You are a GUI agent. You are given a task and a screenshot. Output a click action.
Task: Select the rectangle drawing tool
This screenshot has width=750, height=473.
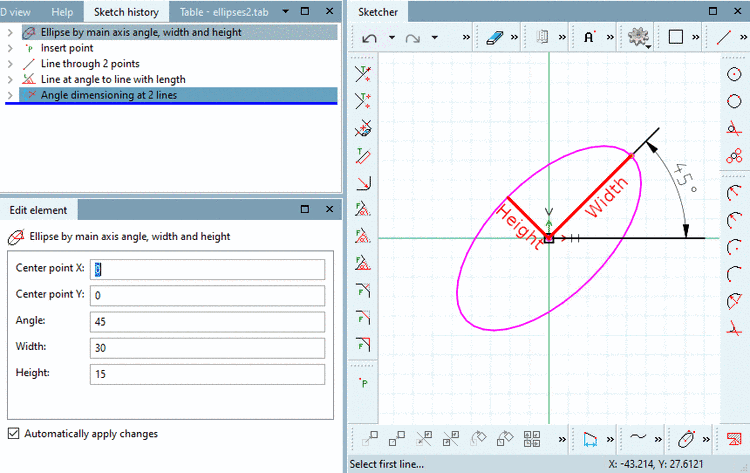tap(675, 37)
